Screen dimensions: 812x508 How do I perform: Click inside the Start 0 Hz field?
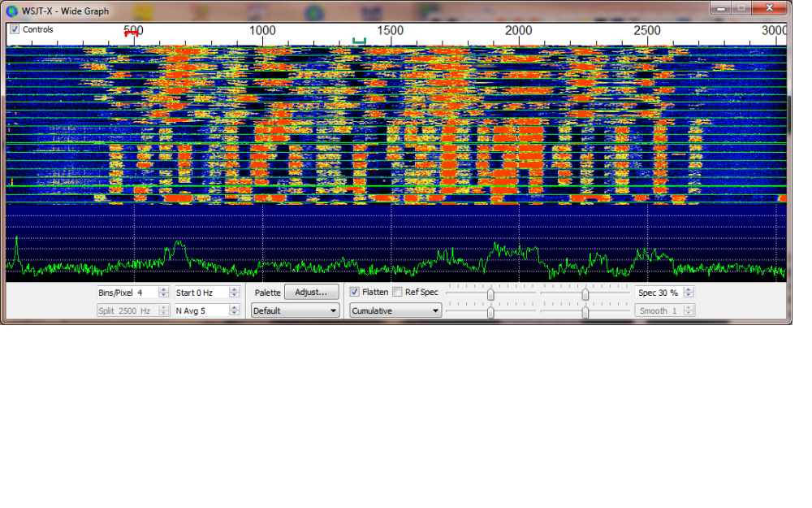point(202,293)
